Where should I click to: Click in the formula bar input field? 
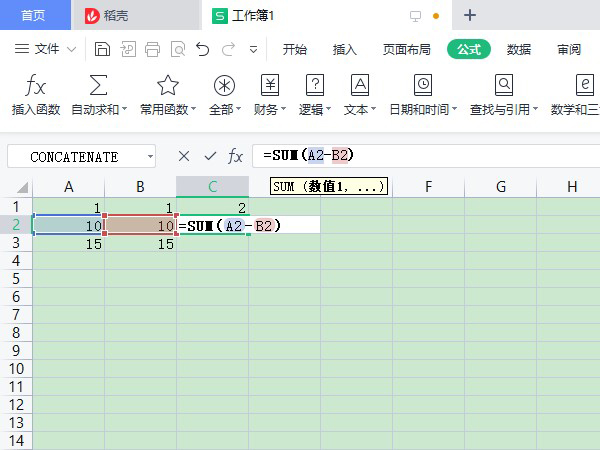[x=450, y=156]
